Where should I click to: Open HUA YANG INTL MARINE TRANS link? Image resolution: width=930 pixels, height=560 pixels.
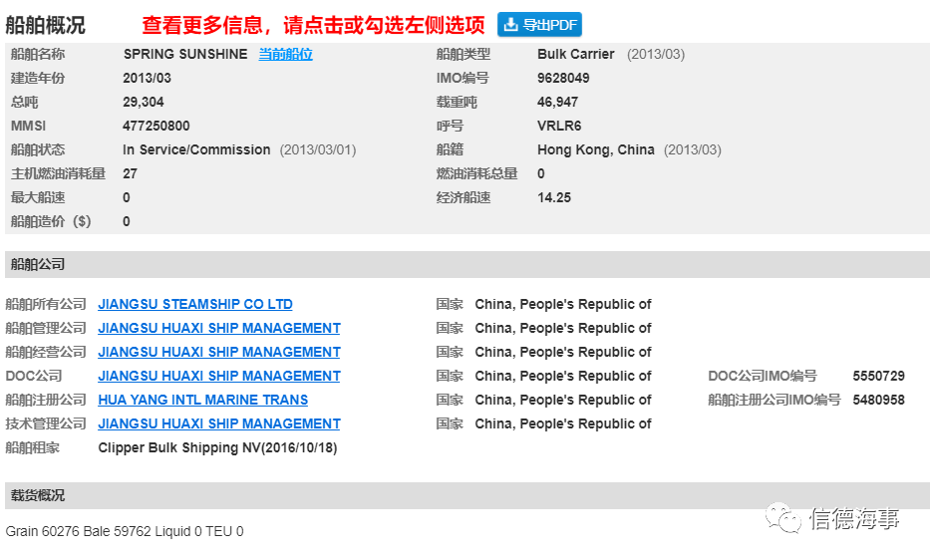click(202, 400)
